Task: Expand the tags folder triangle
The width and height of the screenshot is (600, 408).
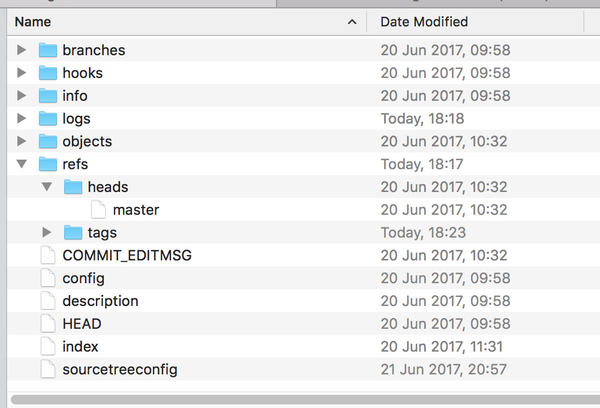Action: 47,232
